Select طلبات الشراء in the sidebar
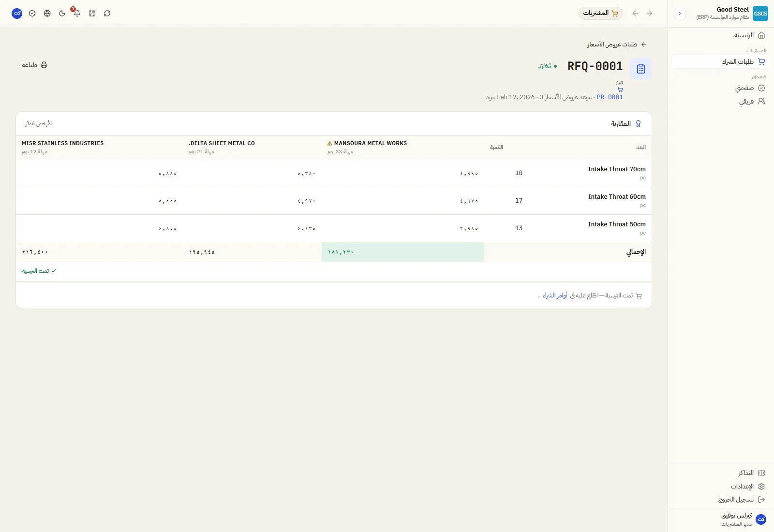774x532 pixels. [721, 61]
